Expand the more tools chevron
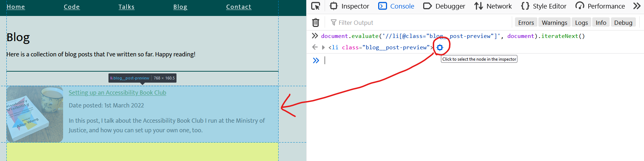This screenshot has height=161, width=644. [x=637, y=6]
